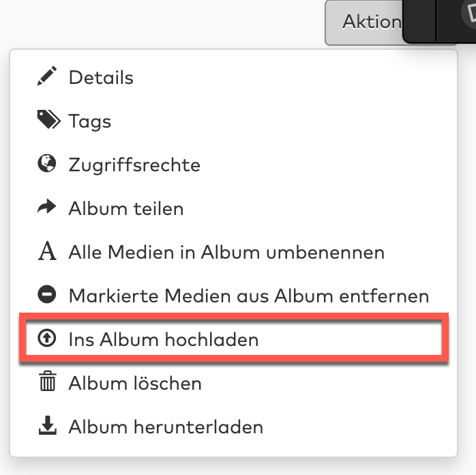Open the Aktion dropdown button
476x475 pixels.
[x=365, y=22]
